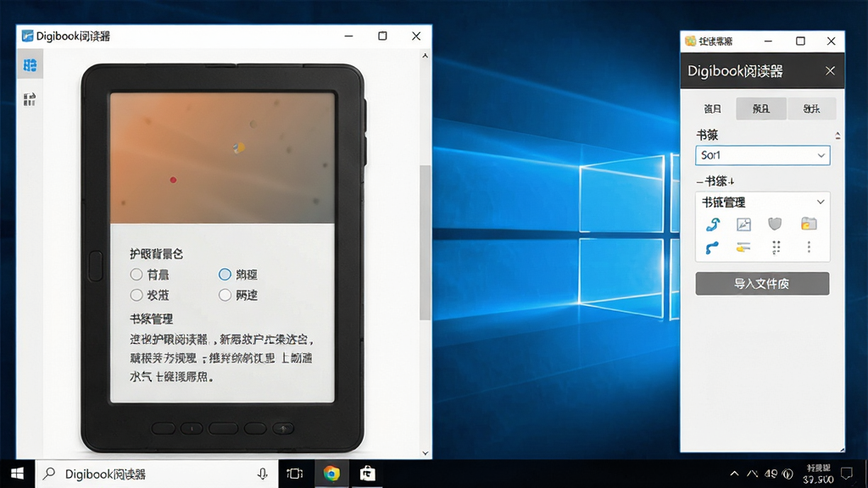Click the dotted grid icon in the tools grid
This screenshot has width=868, height=488.
pyautogui.click(x=776, y=247)
